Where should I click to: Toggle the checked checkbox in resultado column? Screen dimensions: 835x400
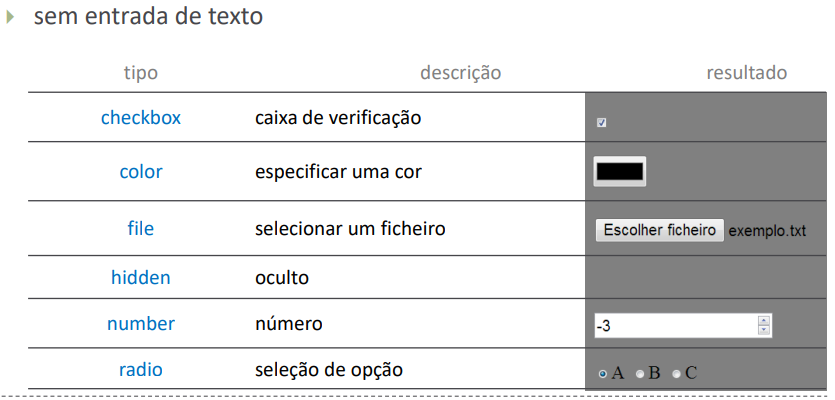pos(601,123)
